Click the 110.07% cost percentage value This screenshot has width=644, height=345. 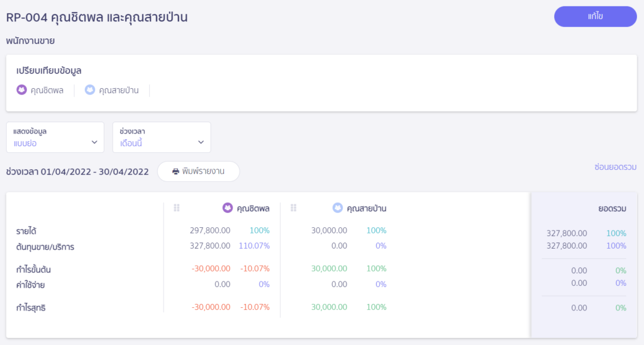pyautogui.click(x=254, y=246)
